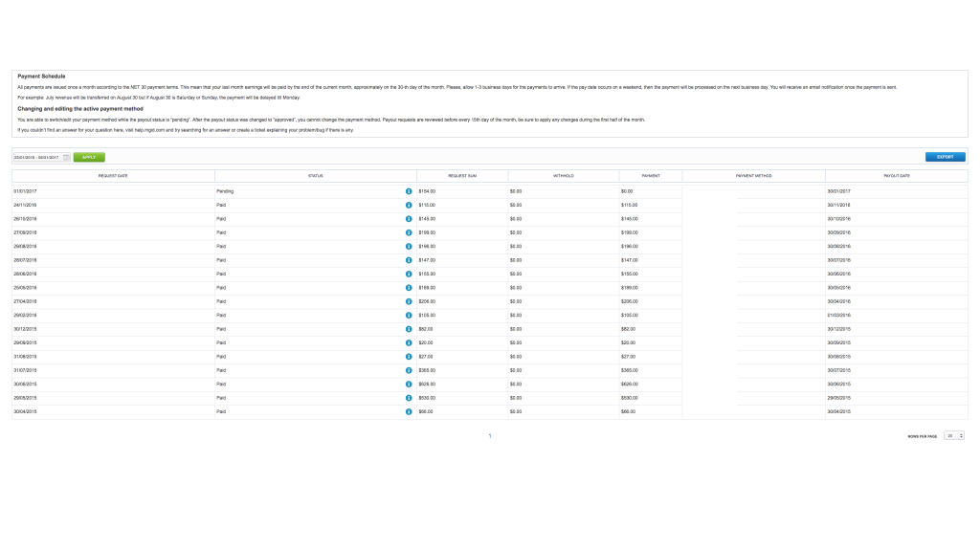980x551 pixels.
Task: Click the Payout Date column header
Action: [897, 175]
